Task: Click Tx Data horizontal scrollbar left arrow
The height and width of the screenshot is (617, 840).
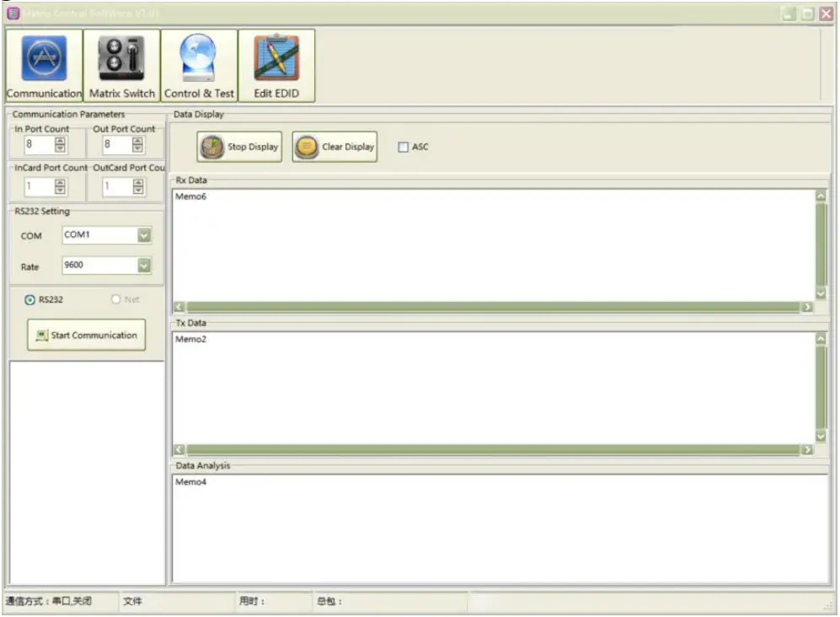Action: click(x=179, y=450)
